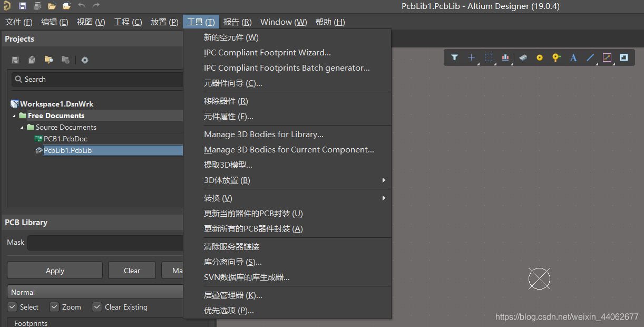The width and height of the screenshot is (644, 327).
Task: Toggle the Clear Existing checkbox
Action: 96,307
